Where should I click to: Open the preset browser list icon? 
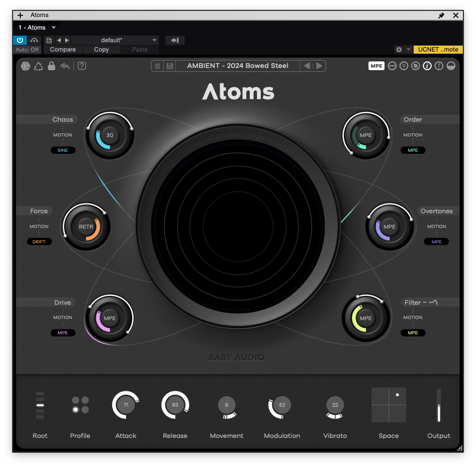tap(157, 66)
